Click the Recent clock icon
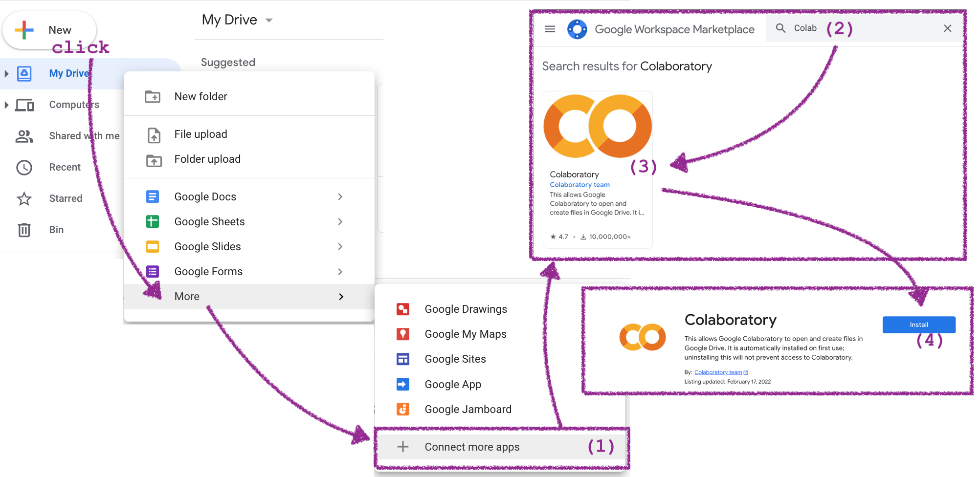The width and height of the screenshot is (980, 477). (24, 167)
